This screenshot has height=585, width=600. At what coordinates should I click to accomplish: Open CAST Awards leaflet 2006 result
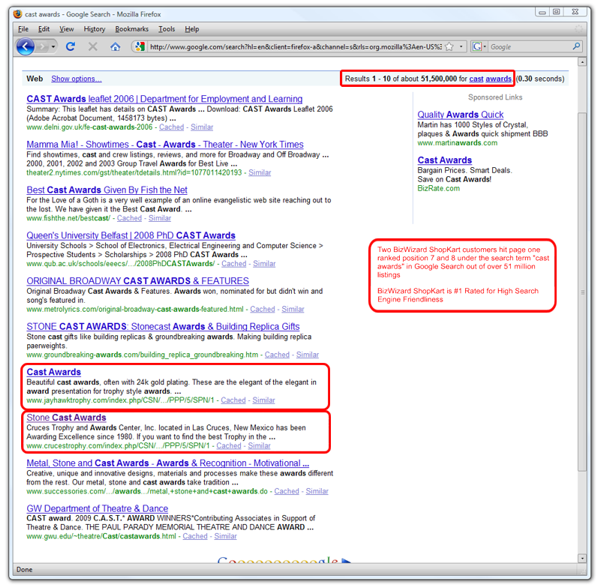click(165, 99)
